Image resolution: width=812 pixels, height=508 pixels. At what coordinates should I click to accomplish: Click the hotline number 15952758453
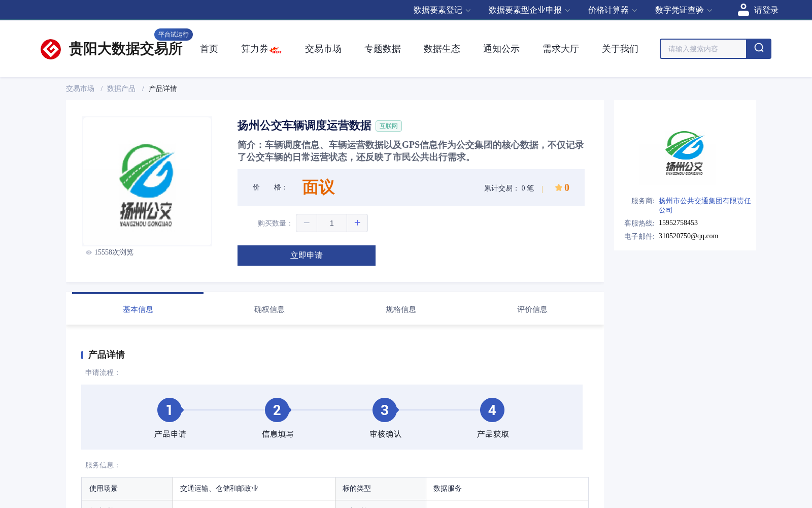pyautogui.click(x=679, y=223)
